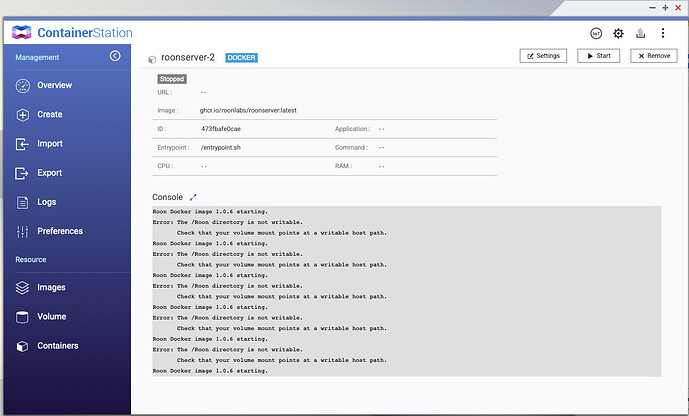The height and width of the screenshot is (416, 689).
Task: Click the container cube icon beside roonserver-2
Action: point(152,59)
